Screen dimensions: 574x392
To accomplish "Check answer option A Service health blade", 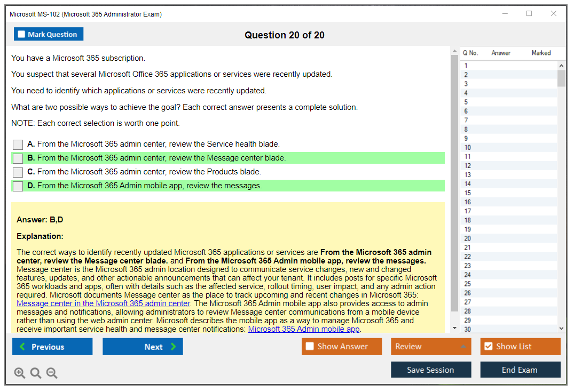I will [18, 145].
